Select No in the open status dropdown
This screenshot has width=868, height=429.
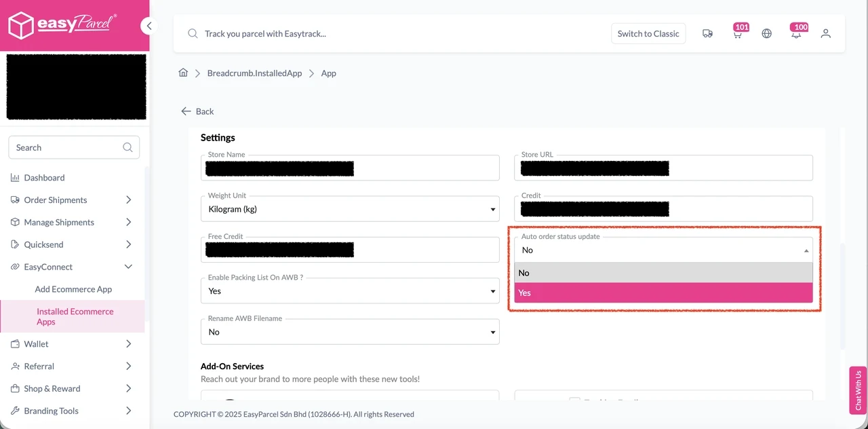(x=663, y=273)
